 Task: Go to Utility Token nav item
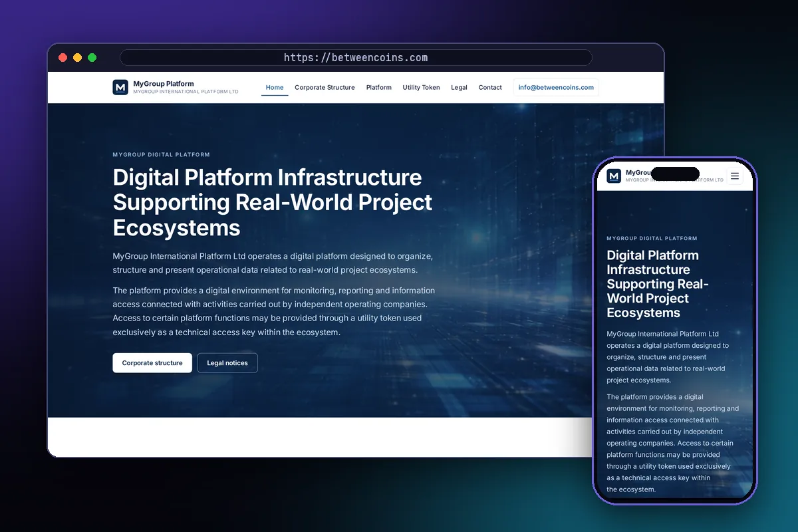coord(421,88)
